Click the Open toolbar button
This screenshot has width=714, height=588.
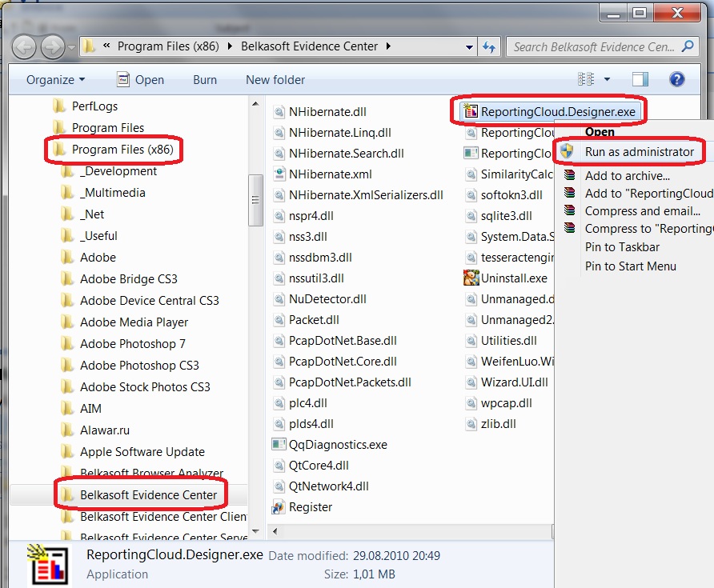pyautogui.click(x=140, y=80)
